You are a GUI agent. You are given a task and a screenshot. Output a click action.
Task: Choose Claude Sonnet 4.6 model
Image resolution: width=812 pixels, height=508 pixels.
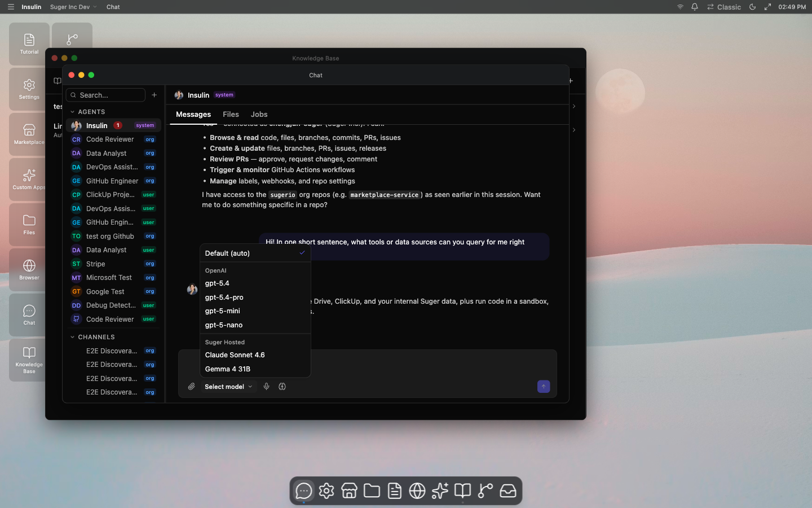(x=255, y=355)
